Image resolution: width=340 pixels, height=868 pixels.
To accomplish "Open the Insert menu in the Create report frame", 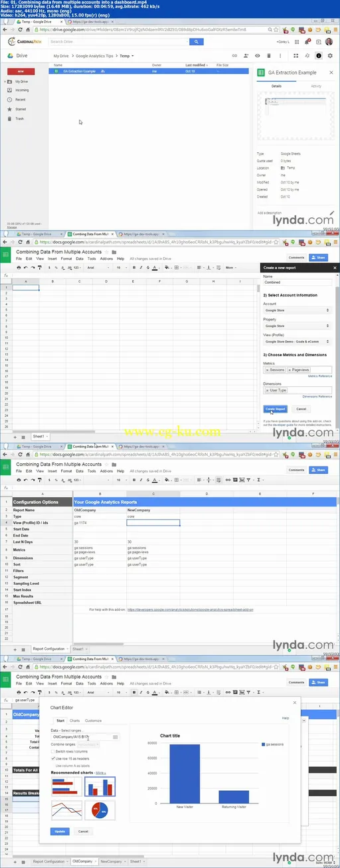I will tap(53, 258).
